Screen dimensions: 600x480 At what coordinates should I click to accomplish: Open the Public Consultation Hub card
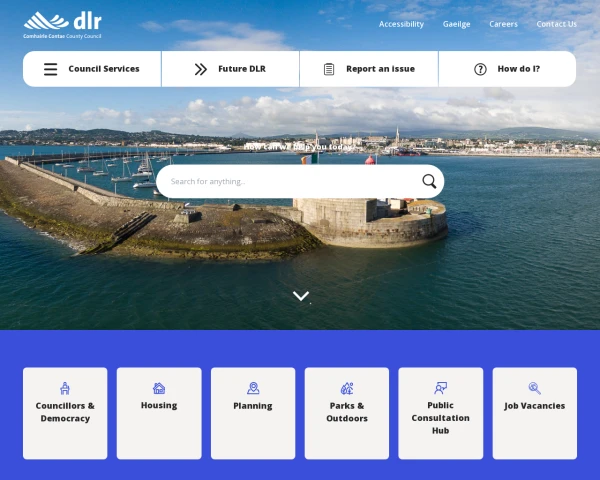coord(440,413)
